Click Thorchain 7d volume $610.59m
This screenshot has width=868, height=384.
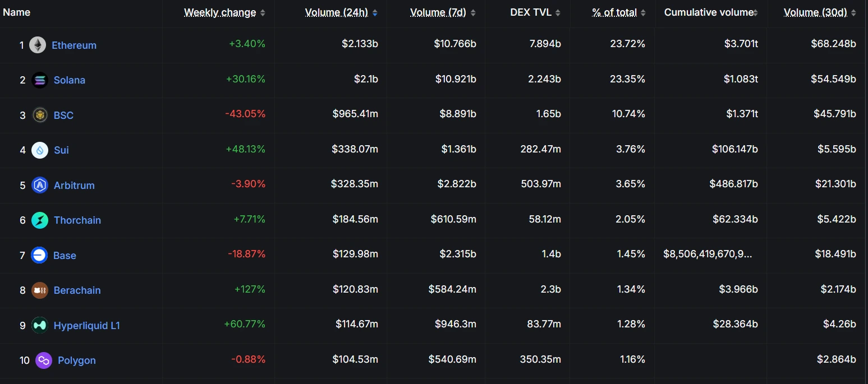(453, 219)
